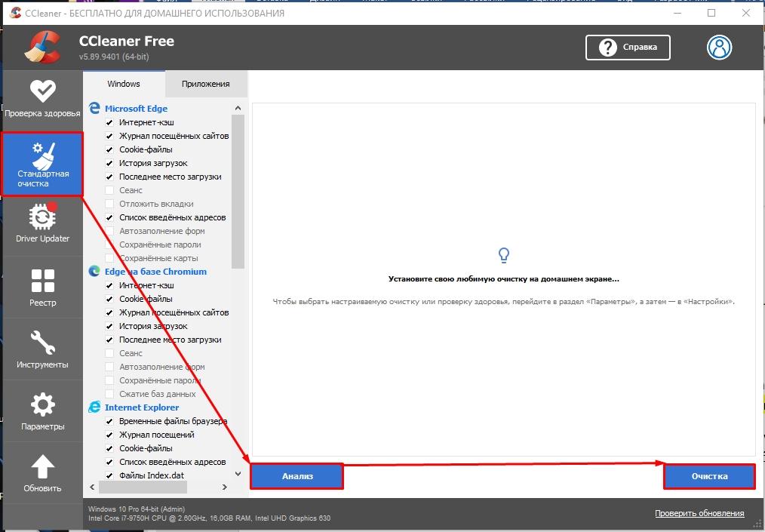Image resolution: width=765 pixels, height=532 pixels.
Task: Click the CCleaner logo in header
Action: tap(42, 48)
